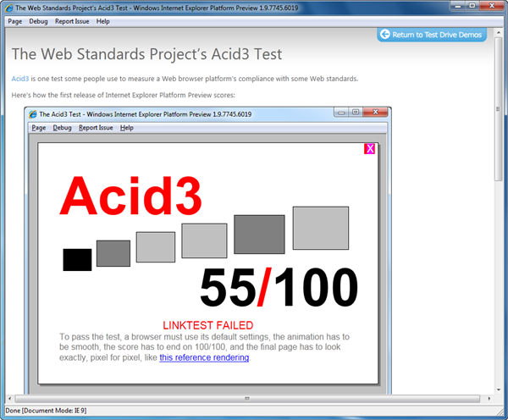This screenshot has width=508, height=420.
Task: Click the inner window's red close icon
Action: click(x=375, y=112)
